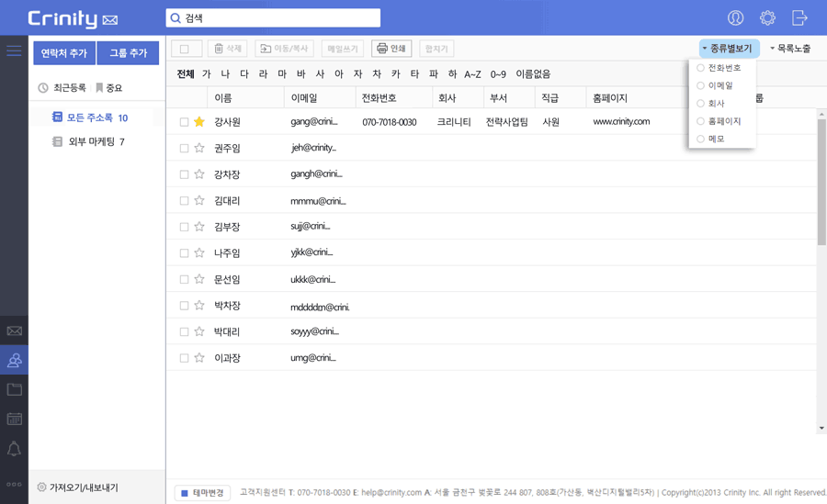
Task: Click the 인쇄 print button
Action: 391,49
